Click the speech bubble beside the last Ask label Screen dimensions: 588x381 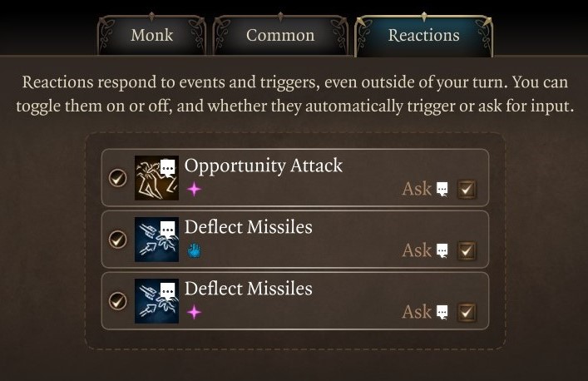[x=442, y=313]
